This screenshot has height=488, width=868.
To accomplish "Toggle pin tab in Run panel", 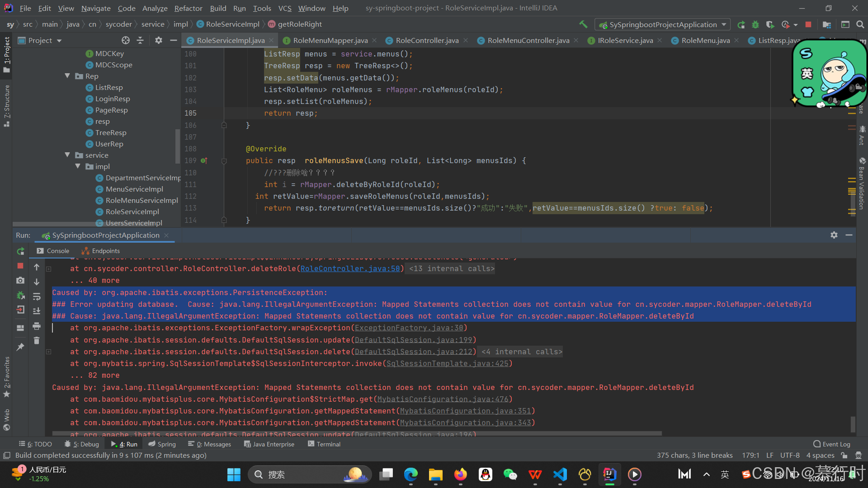I will click(20, 347).
